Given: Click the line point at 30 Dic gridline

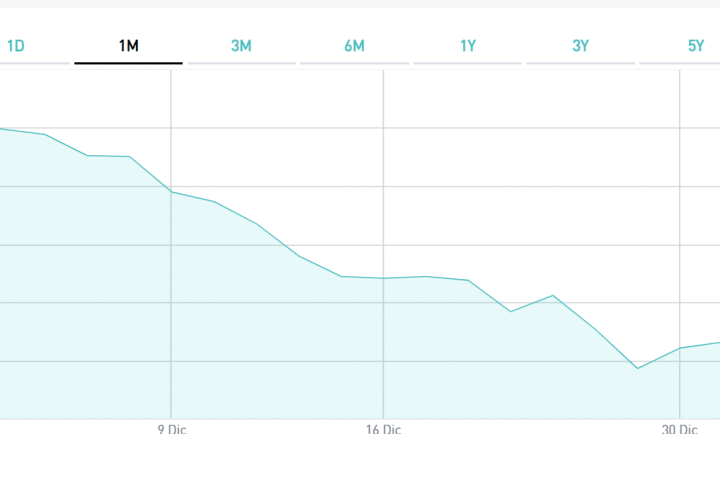Looking at the screenshot, I should 680,348.
